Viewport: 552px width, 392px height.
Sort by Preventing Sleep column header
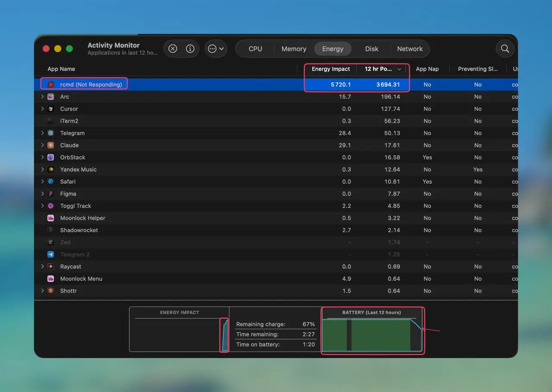[x=477, y=69]
